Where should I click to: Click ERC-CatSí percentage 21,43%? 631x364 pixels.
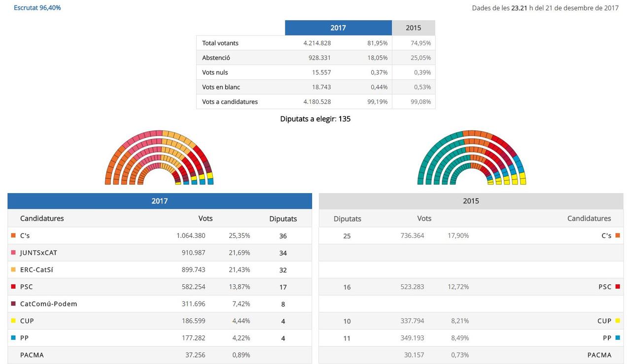click(239, 269)
